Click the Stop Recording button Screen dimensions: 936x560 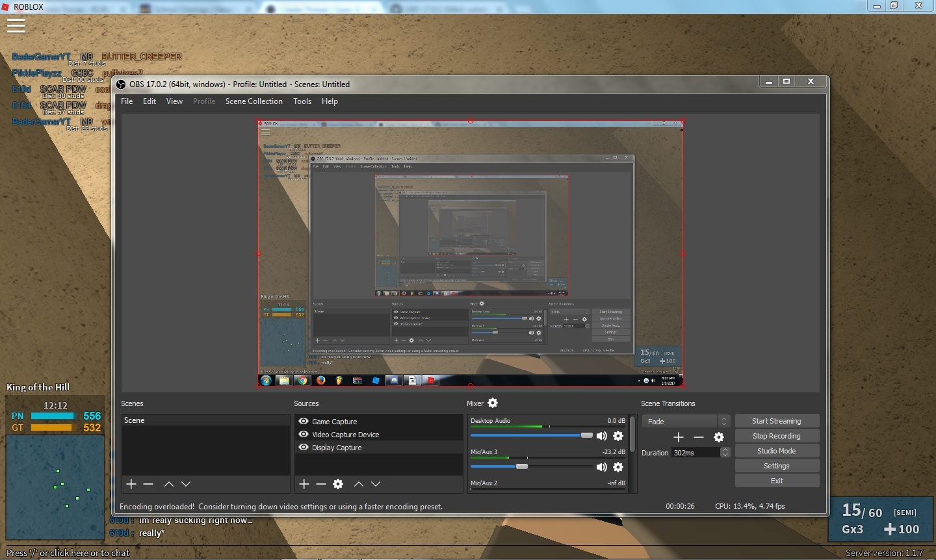coord(777,436)
